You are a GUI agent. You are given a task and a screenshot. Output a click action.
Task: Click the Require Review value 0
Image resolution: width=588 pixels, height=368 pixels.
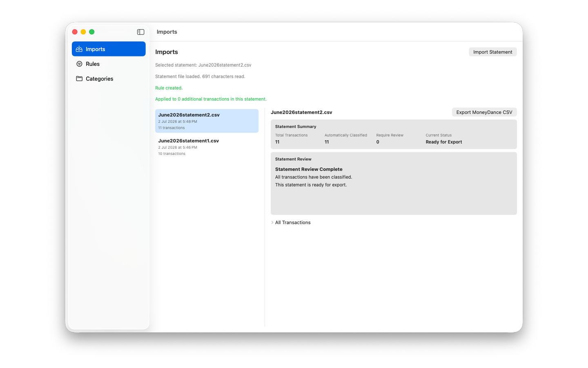coord(378,142)
